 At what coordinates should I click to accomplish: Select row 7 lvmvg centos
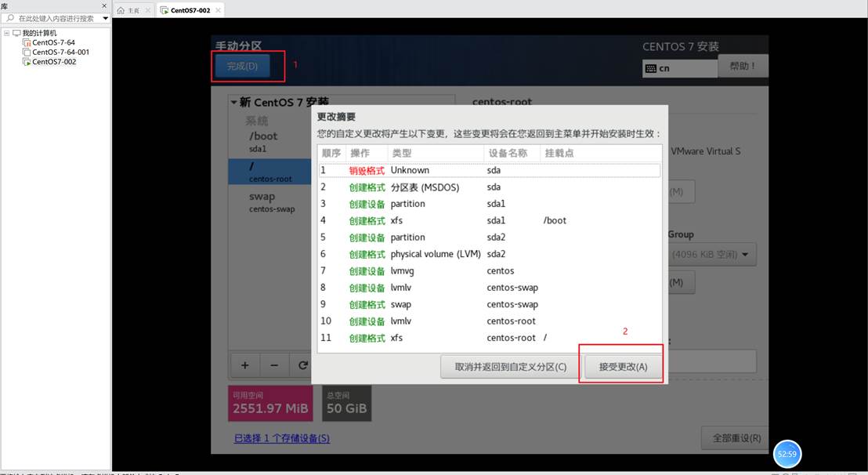point(490,270)
